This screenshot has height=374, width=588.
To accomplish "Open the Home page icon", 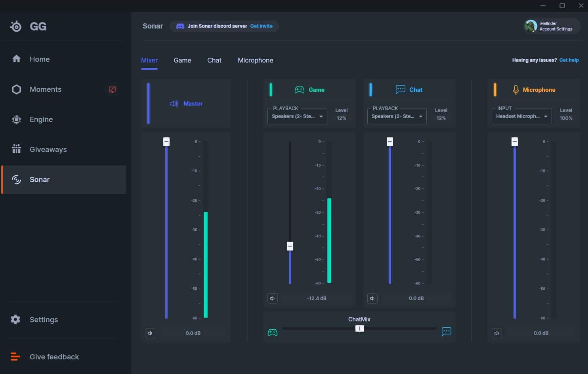I will point(16,59).
